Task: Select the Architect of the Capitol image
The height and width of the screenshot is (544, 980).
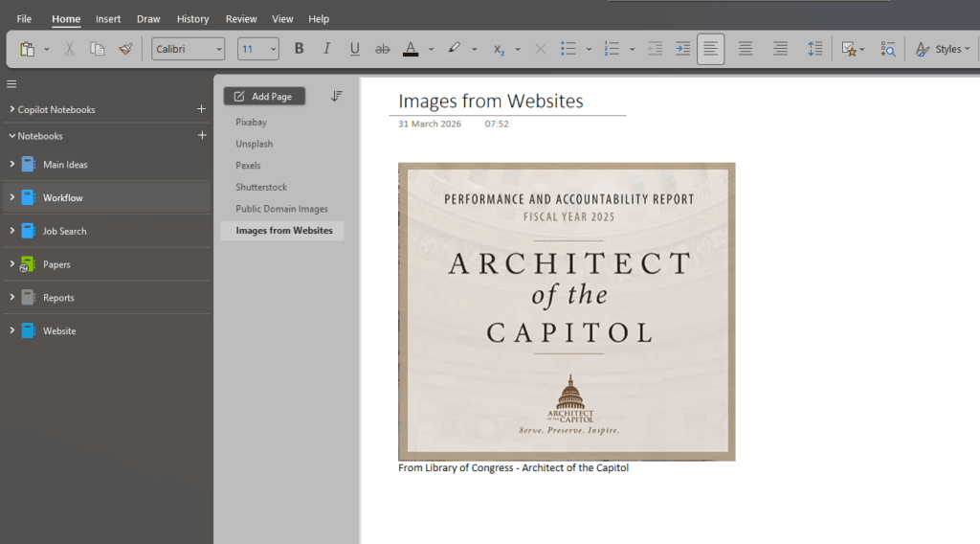Action: (567, 311)
